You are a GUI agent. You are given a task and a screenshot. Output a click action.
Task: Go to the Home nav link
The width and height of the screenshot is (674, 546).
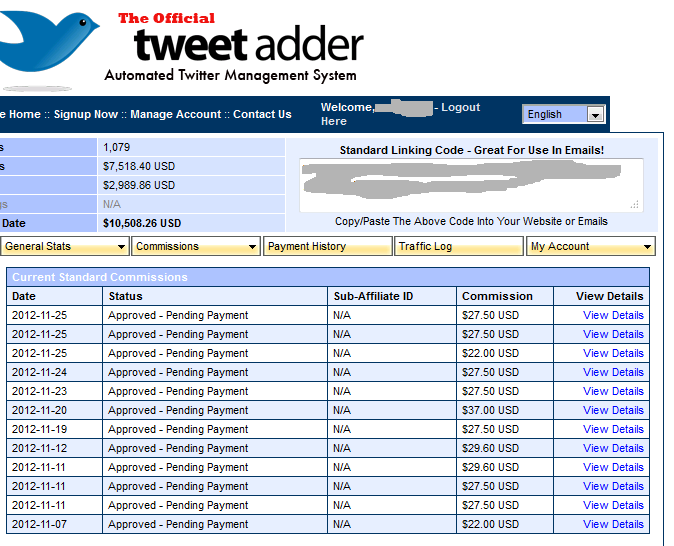tap(25, 114)
